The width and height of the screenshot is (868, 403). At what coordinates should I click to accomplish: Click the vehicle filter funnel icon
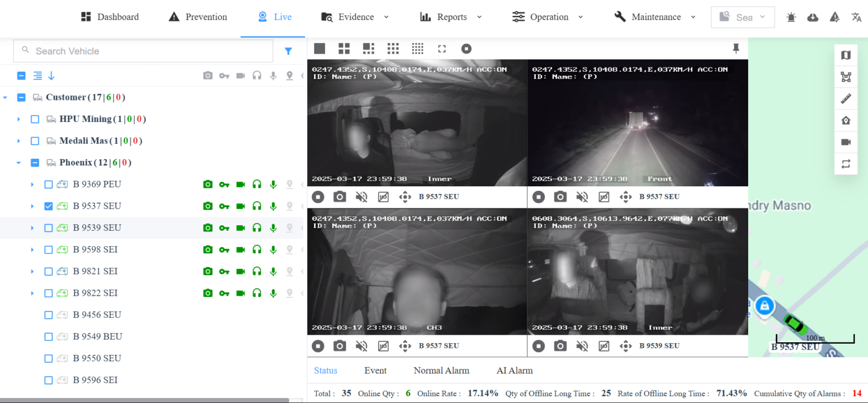click(x=288, y=51)
